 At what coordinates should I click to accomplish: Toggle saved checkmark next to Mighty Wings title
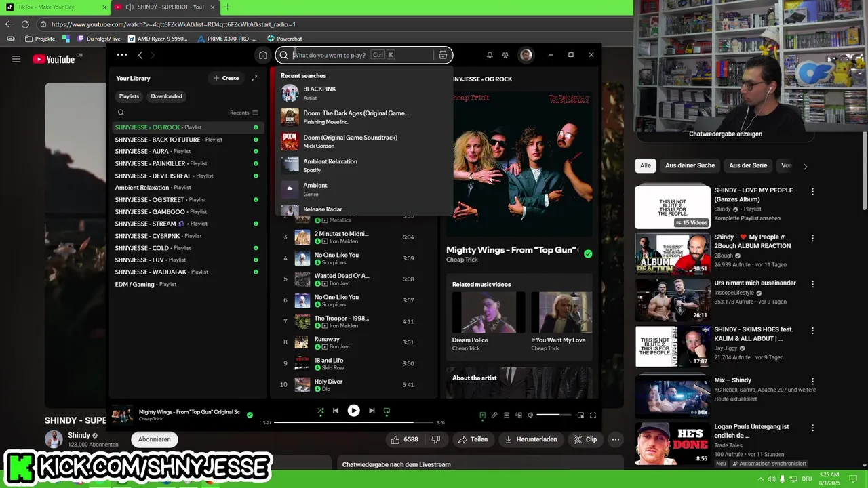click(588, 253)
